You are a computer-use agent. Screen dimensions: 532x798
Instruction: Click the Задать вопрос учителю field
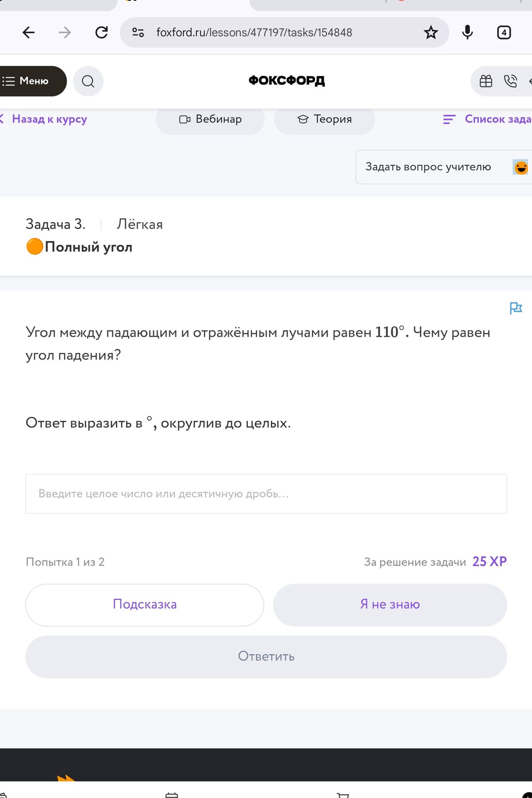point(444,167)
